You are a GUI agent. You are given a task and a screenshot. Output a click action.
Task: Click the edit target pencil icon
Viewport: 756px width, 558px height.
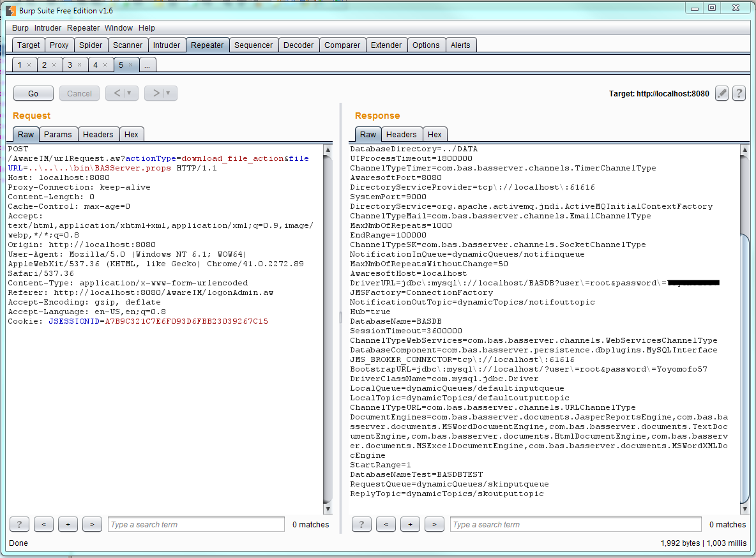(x=722, y=93)
